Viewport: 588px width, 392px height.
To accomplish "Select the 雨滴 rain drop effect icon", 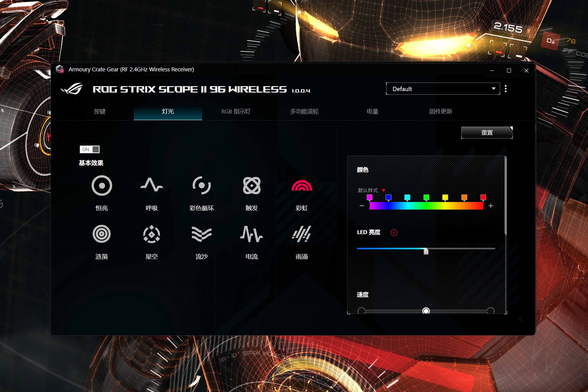I will pos(301,234).
